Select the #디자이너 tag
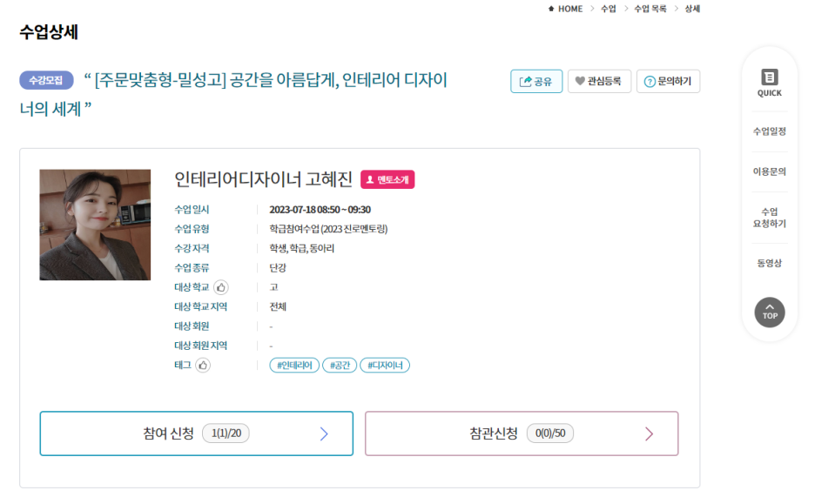This screenshot has height=504, width=815. pos(385,366)
